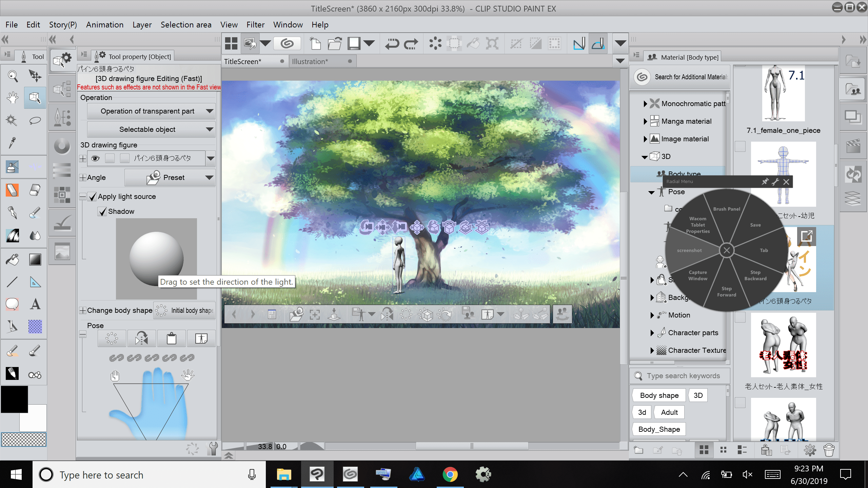The width and height of the screenshot is (868, 488).
Task: Uncheck the Shadow checkbox
Action: coord(102,211)
